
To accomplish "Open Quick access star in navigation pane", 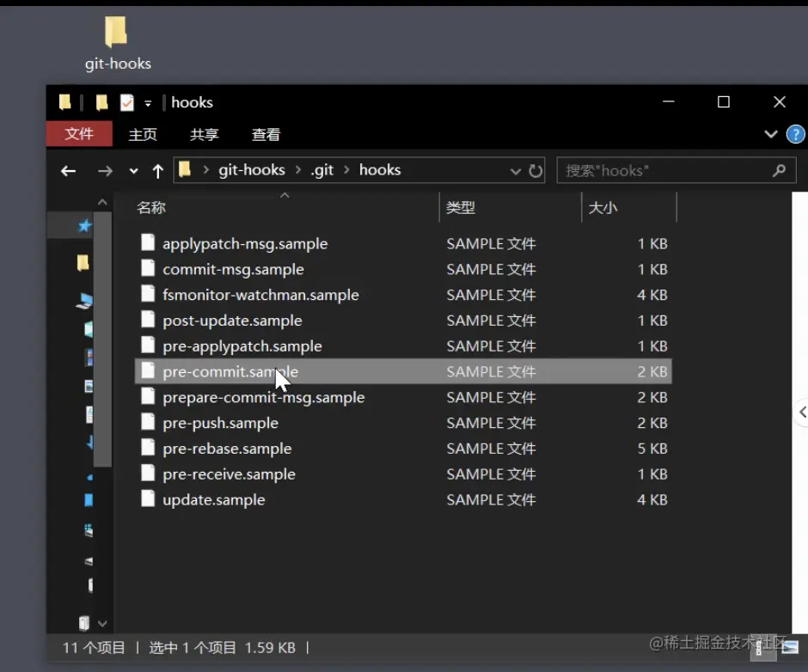I will [x=84, y=225].
